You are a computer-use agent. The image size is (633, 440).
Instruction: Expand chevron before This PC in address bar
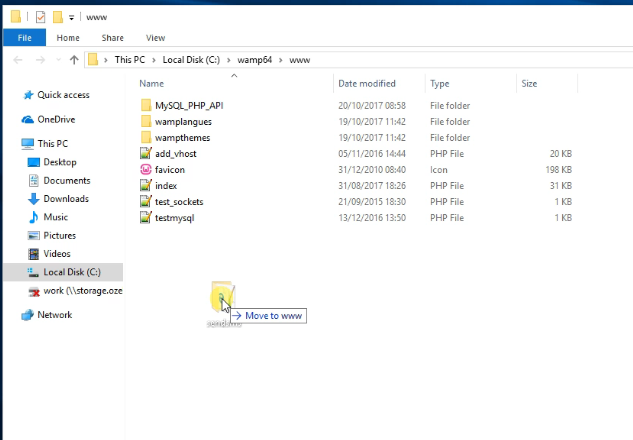106,60
